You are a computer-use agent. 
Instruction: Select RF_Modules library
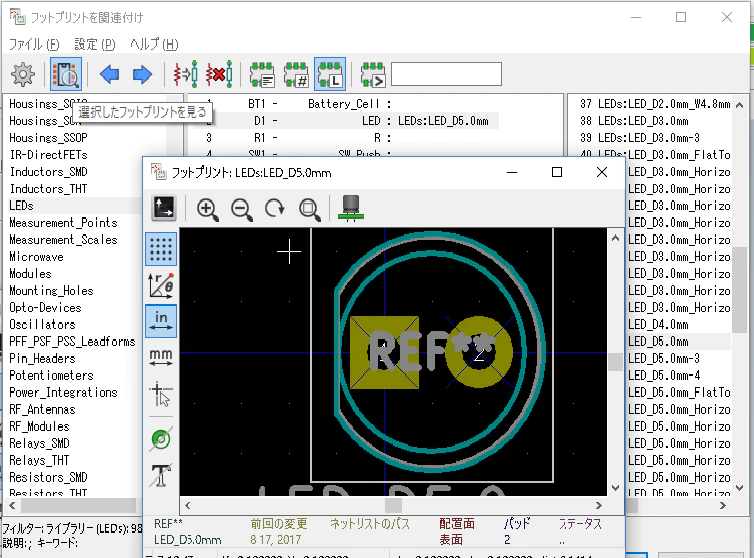[x=39, y=426]
